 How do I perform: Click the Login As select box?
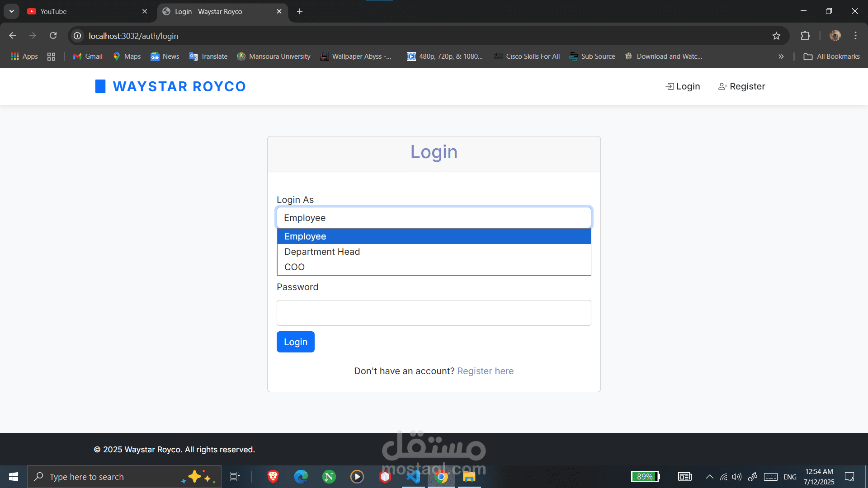pos(434,218)
